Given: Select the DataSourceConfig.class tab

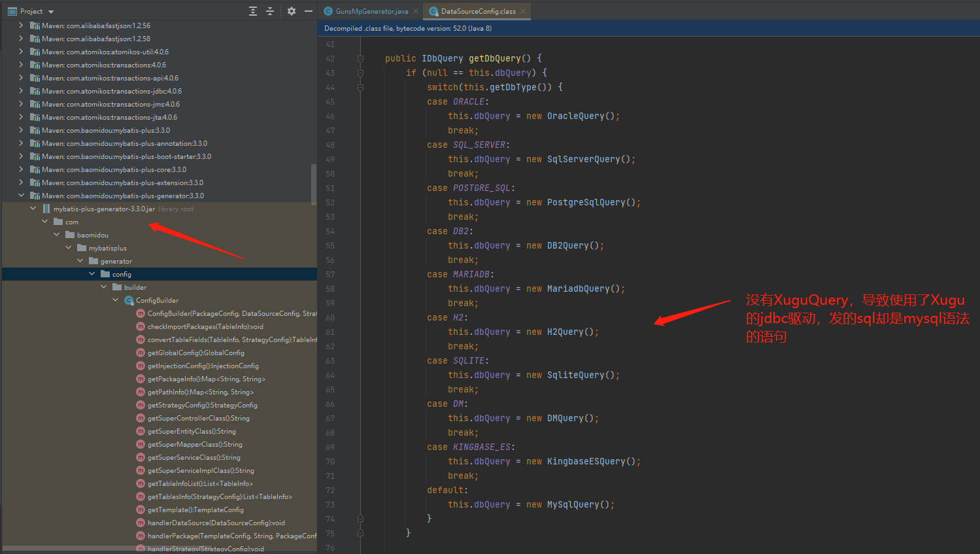Looking at the screenshot, I should (x=477, y=11).
